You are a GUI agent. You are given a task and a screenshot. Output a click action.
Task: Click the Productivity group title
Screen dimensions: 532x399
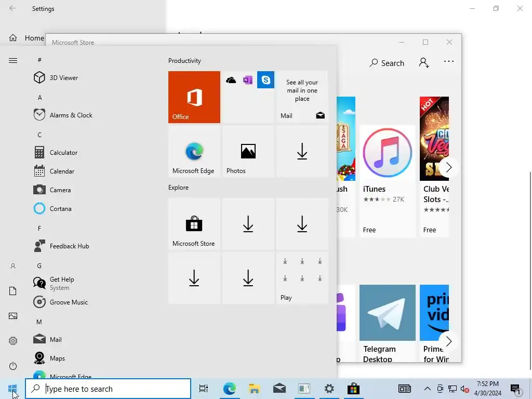tap(184, 61)
